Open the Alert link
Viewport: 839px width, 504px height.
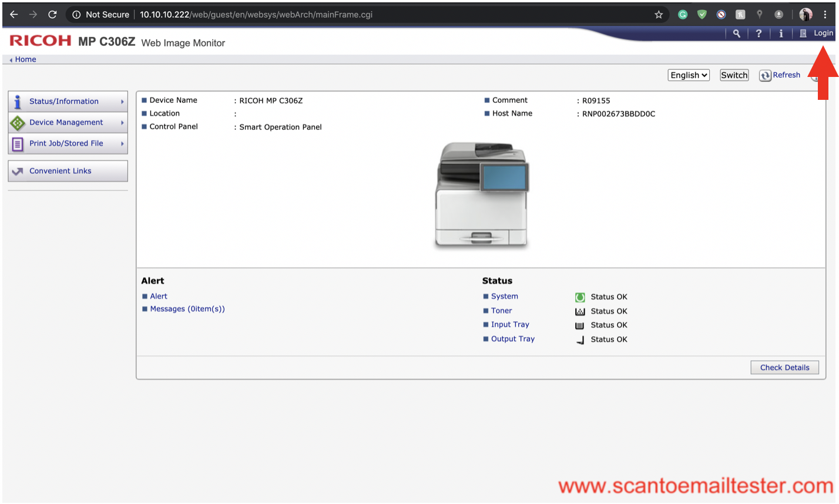pos(159,297)
